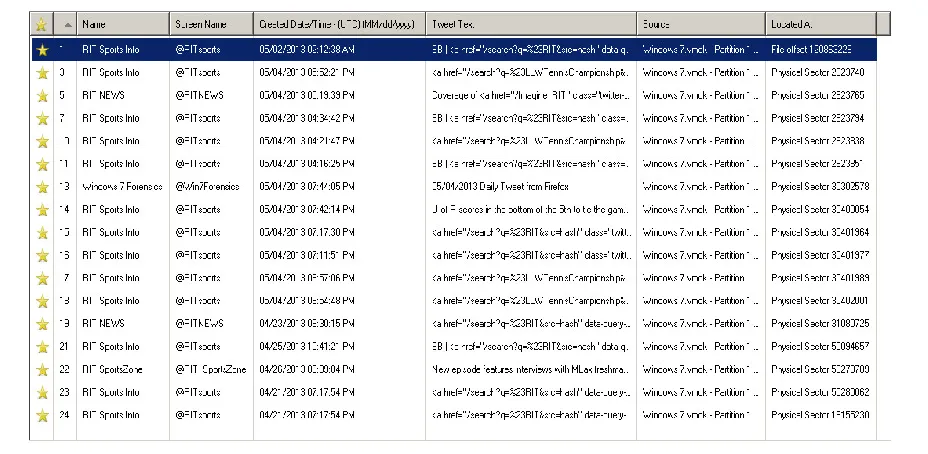Select the "Windows 7 Forensics" name cell

point(123,186)
